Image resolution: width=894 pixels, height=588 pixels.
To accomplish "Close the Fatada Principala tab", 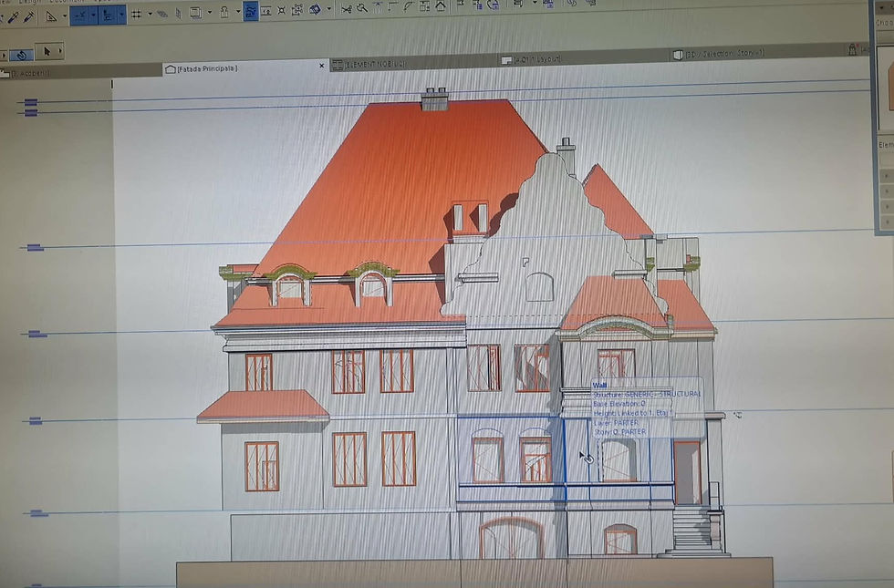I will pos(321,66).
